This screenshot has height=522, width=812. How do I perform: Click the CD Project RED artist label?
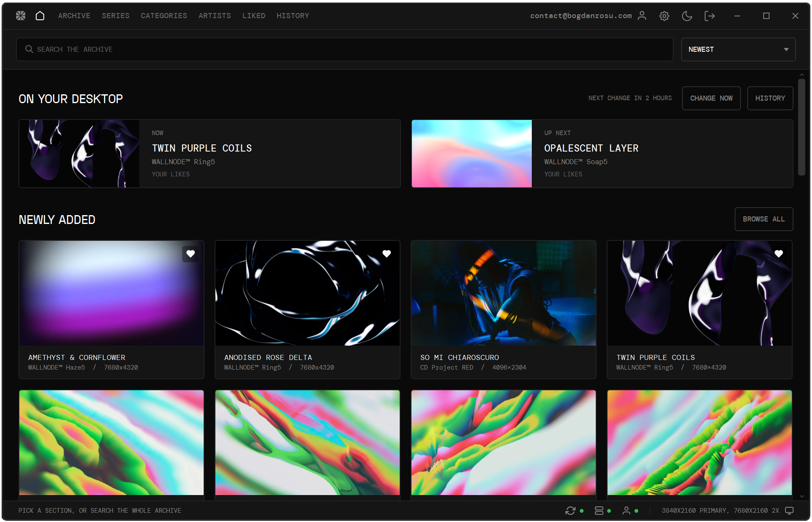click(x=447, y=368)
